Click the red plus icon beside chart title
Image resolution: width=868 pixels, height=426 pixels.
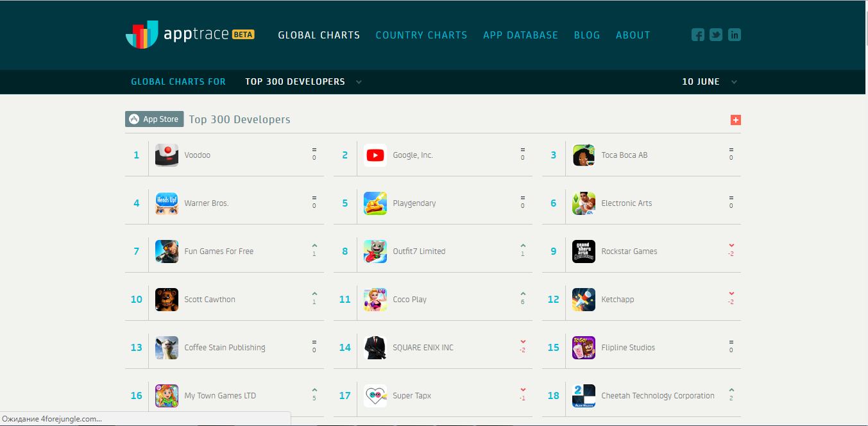tap(735, 120)
